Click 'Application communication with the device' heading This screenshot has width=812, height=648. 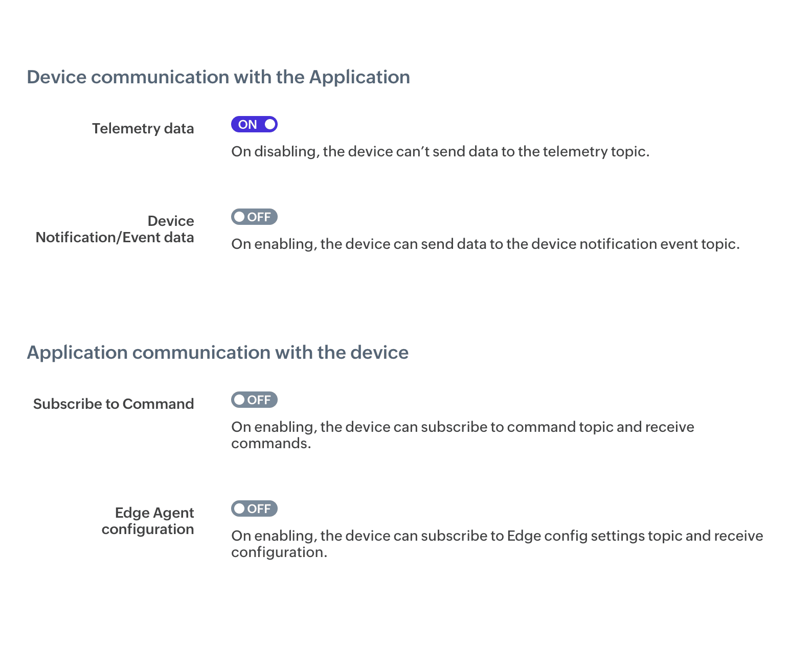coord(218,353)
